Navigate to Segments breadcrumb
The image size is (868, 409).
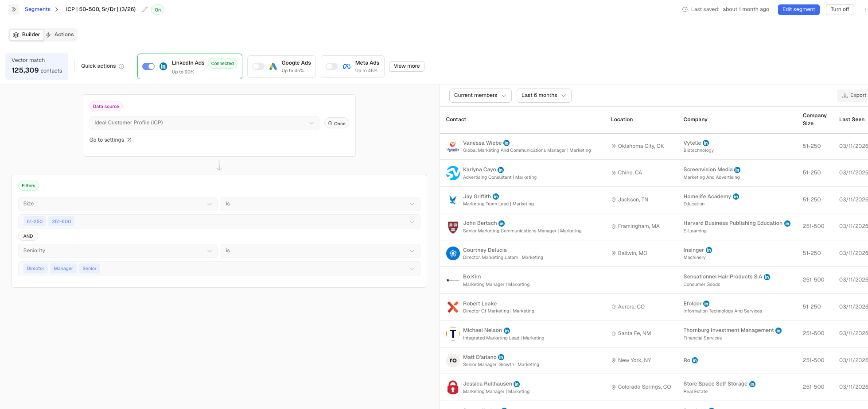point(38,9)
